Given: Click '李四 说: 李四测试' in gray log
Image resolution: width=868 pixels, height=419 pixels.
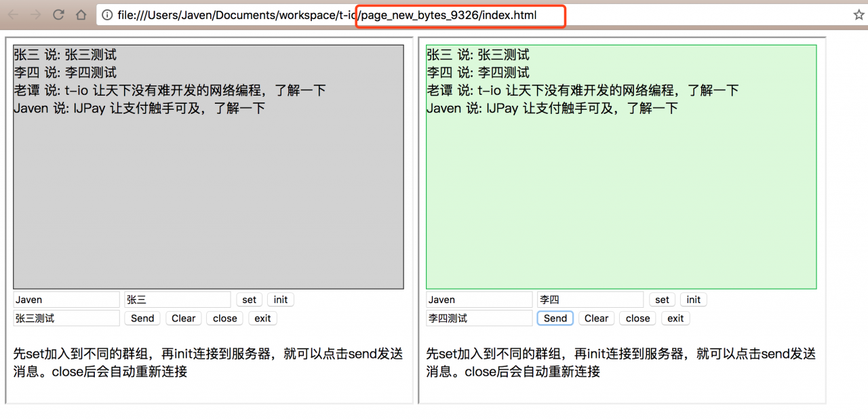Looking at the screenshot, I should pyautogui.click(x=65, y=73).
